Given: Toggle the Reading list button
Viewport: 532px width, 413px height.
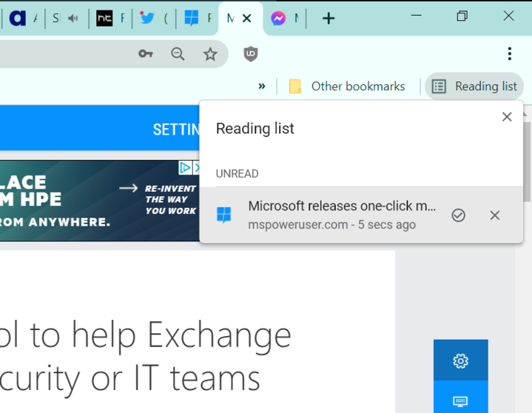Looking at the screenshot, I should click(475, 87).
